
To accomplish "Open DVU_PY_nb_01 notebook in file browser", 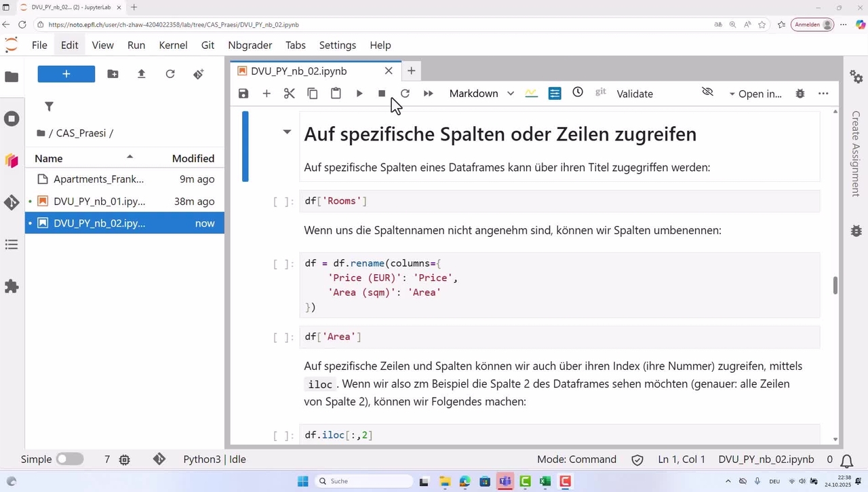I will pyautogui.click(x=99, y=202).
